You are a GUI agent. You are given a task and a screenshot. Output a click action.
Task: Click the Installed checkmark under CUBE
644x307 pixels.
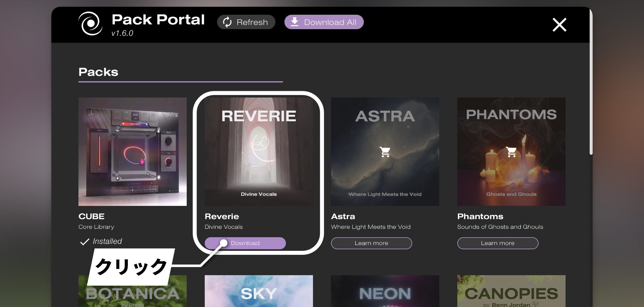pyautogui.click(x=85, y=242)
